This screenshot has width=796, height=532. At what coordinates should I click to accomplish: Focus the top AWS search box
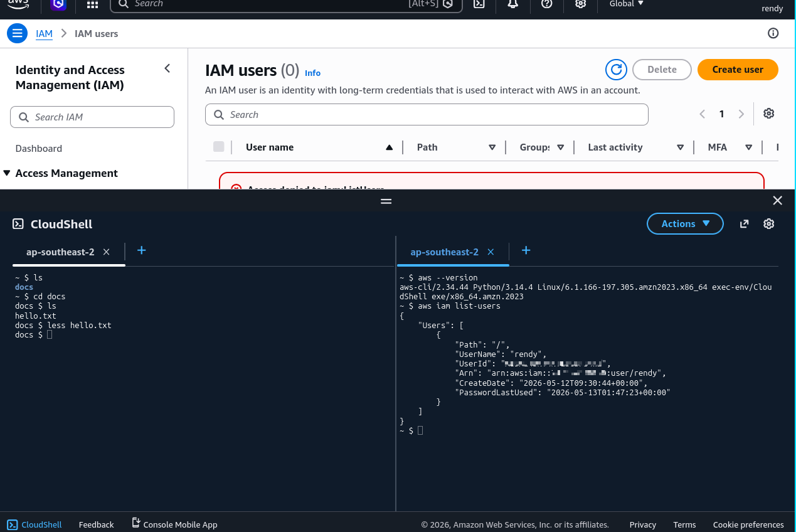[286, 4]
